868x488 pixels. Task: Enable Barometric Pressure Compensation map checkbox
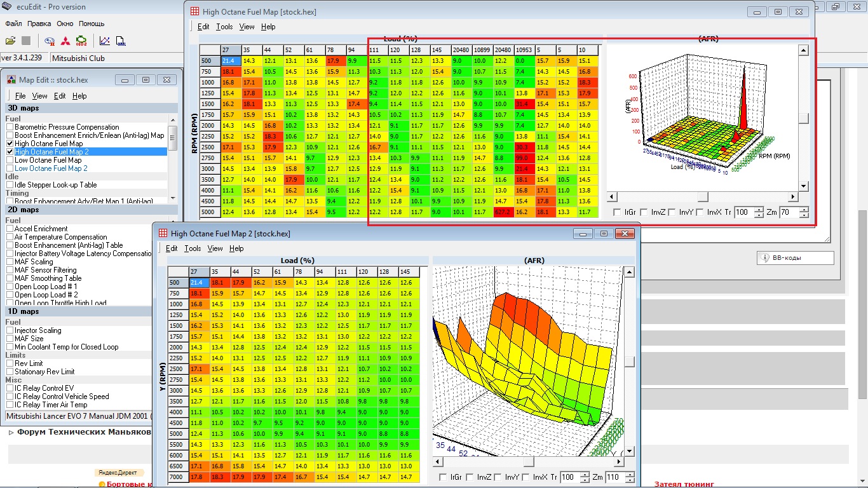10,127
